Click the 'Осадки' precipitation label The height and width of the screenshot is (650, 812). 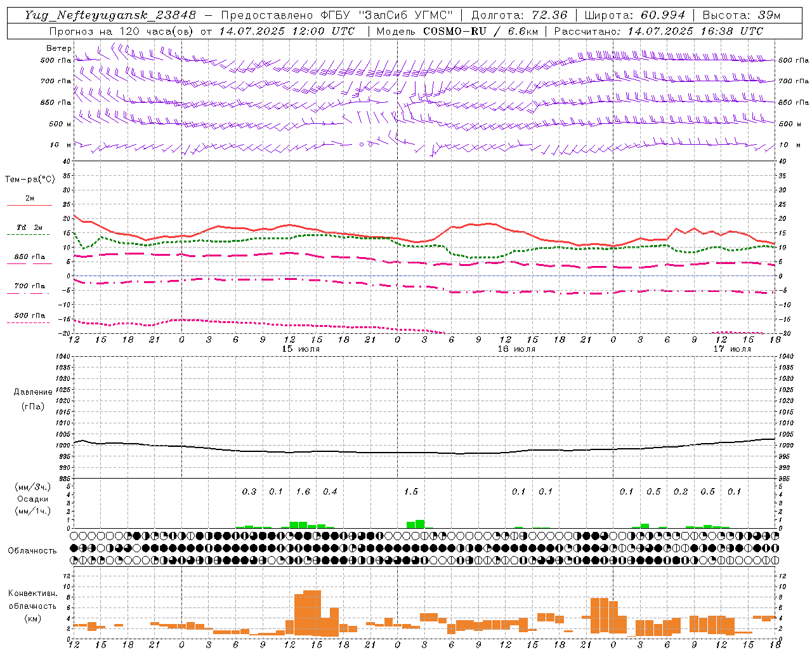click(33, 499)
